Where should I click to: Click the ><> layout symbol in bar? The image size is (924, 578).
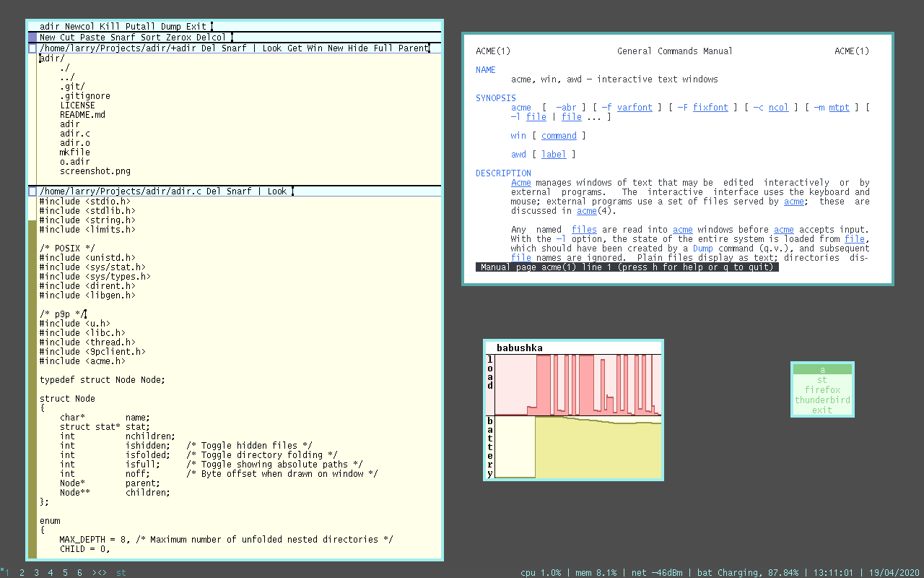click(100, 573)
